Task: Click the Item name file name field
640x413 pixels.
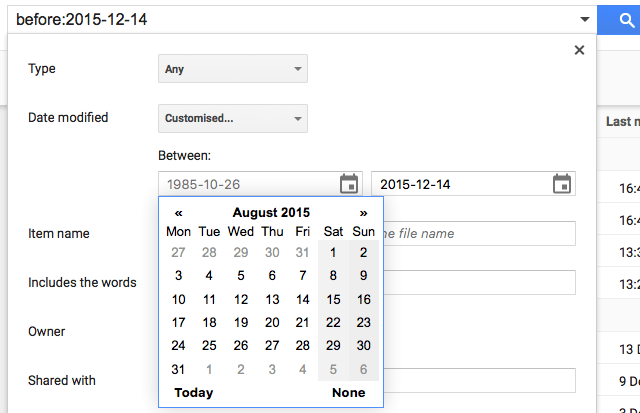Action: [480, 233]
